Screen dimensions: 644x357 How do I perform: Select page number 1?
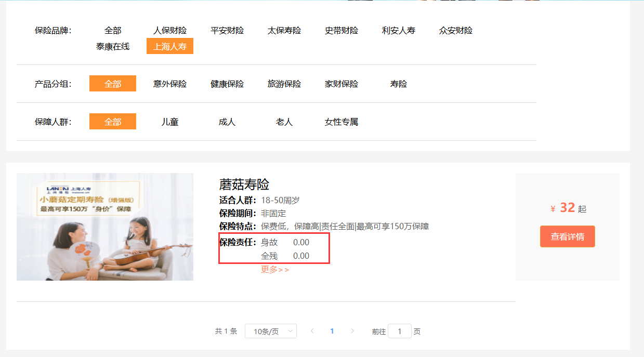[x=332, y=331]
